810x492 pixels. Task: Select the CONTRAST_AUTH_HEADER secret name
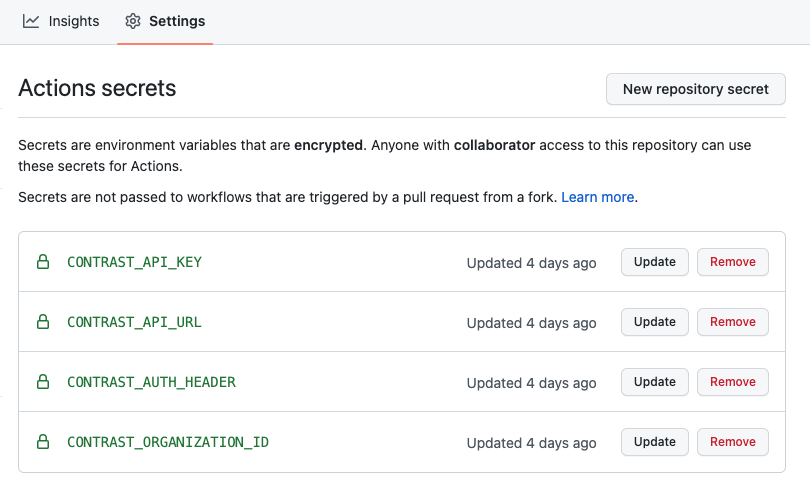pos(151,382)
